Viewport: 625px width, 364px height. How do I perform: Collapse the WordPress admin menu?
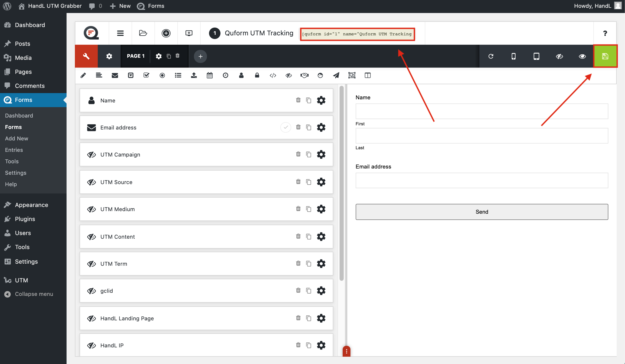(x=29, y=294)
